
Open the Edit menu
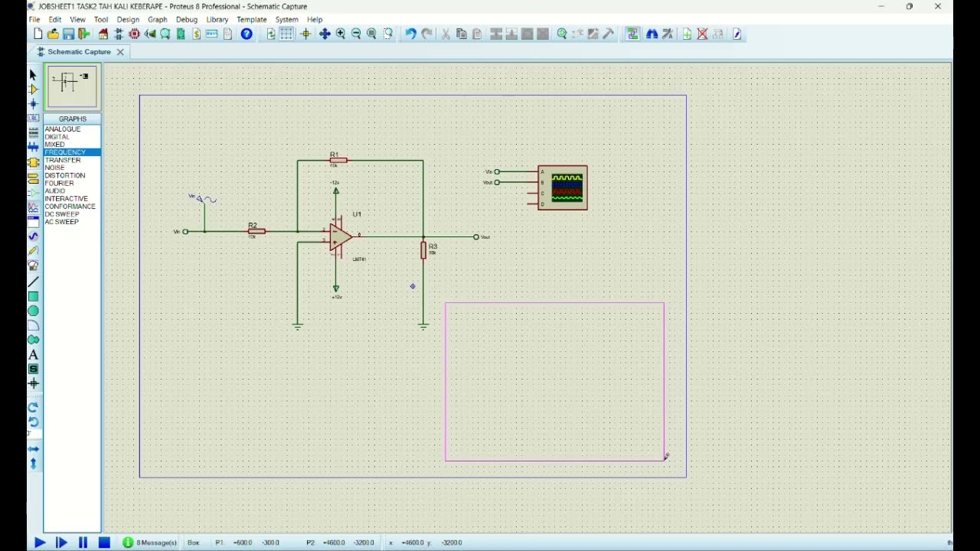click(55, 19)
